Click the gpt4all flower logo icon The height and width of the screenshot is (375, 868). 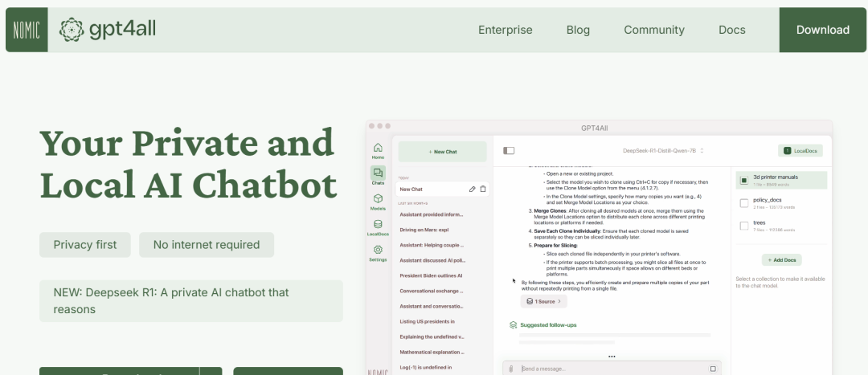(x=72, y=30)
